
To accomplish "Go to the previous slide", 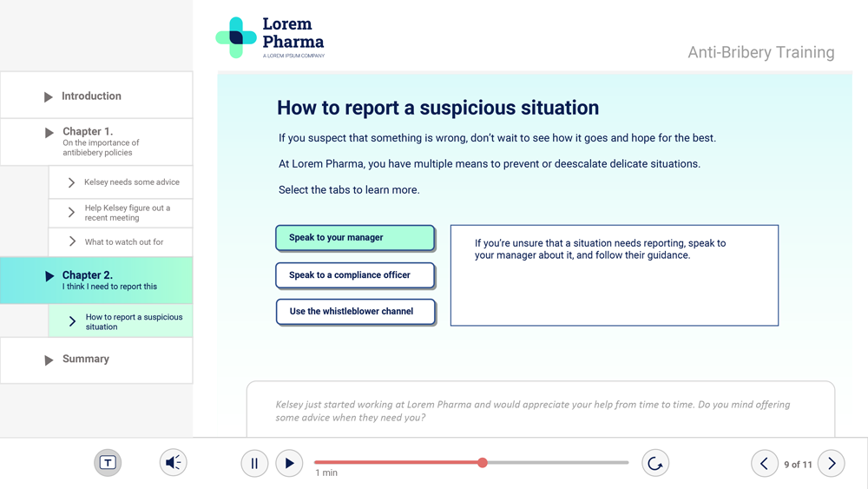I will [x=764, y=464].
